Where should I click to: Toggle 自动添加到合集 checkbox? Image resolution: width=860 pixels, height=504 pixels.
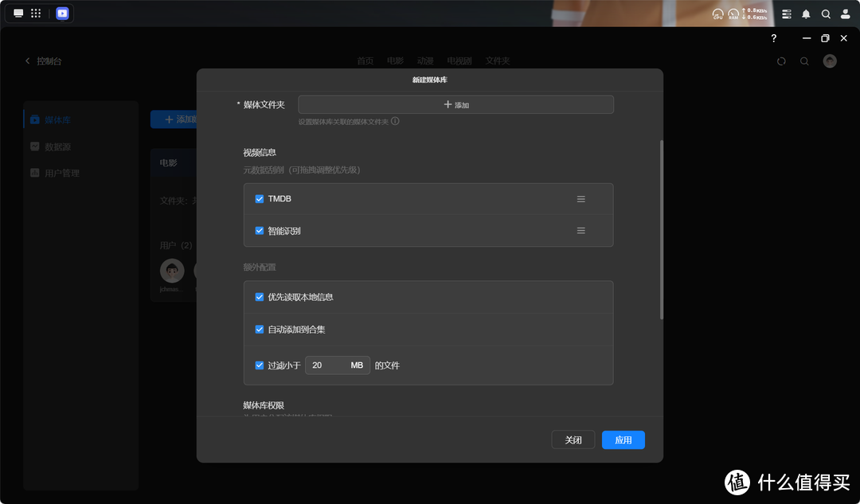click(x=260, y=329)
